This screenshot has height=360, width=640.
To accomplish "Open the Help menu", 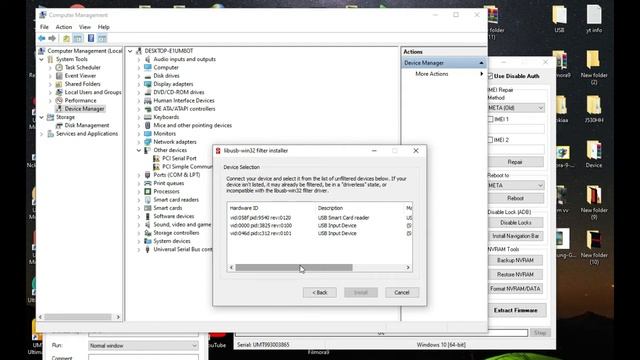I will [x=104, y=27].
